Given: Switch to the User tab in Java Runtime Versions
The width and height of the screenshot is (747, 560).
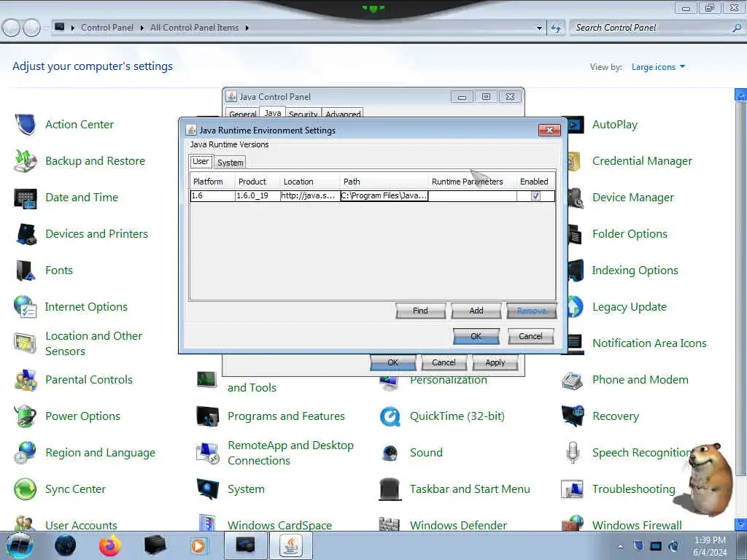Looking at the screenshot, I should click(x=201, y=161).
